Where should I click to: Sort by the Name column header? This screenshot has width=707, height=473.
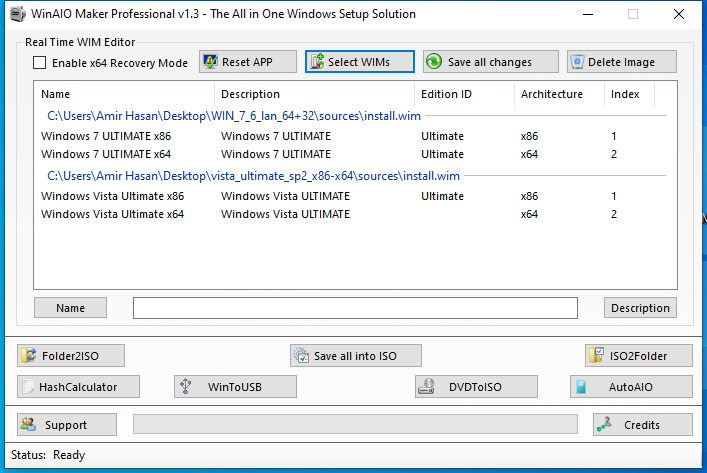click(124, 94)
